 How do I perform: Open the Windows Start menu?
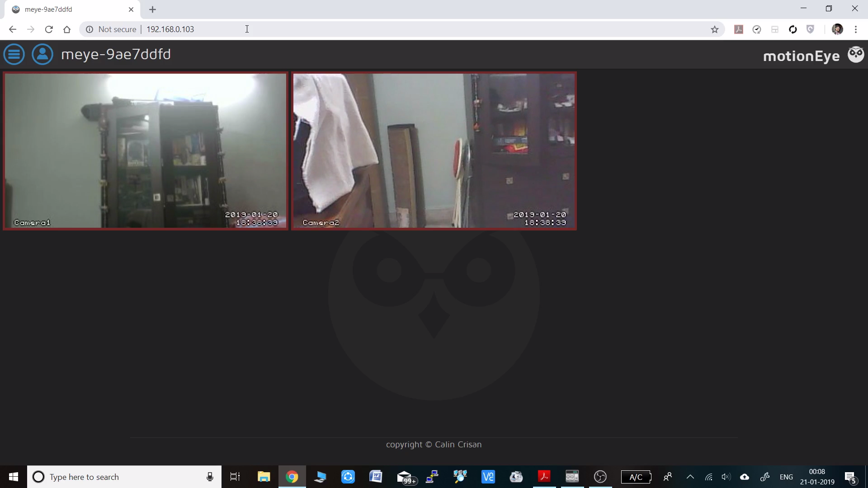click(13, 477)
